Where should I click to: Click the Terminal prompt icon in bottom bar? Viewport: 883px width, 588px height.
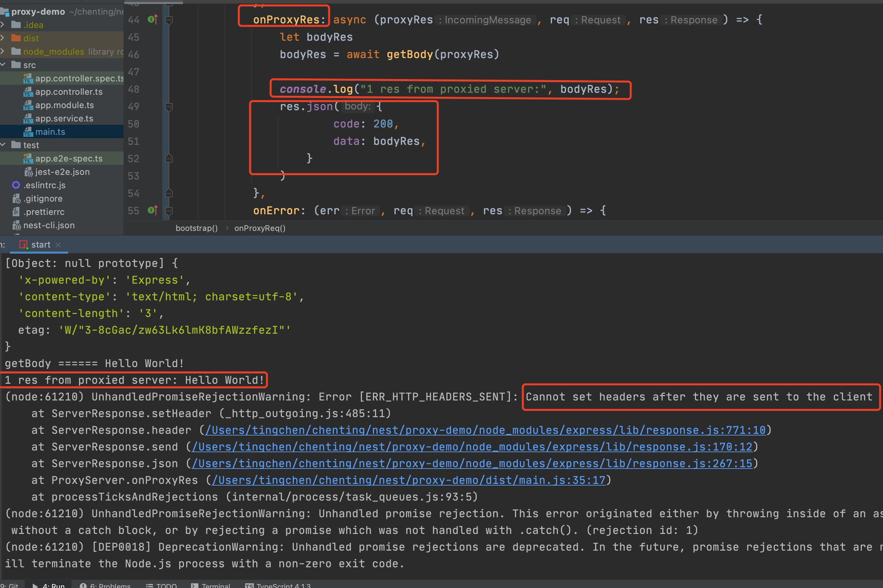click(194, 585)
